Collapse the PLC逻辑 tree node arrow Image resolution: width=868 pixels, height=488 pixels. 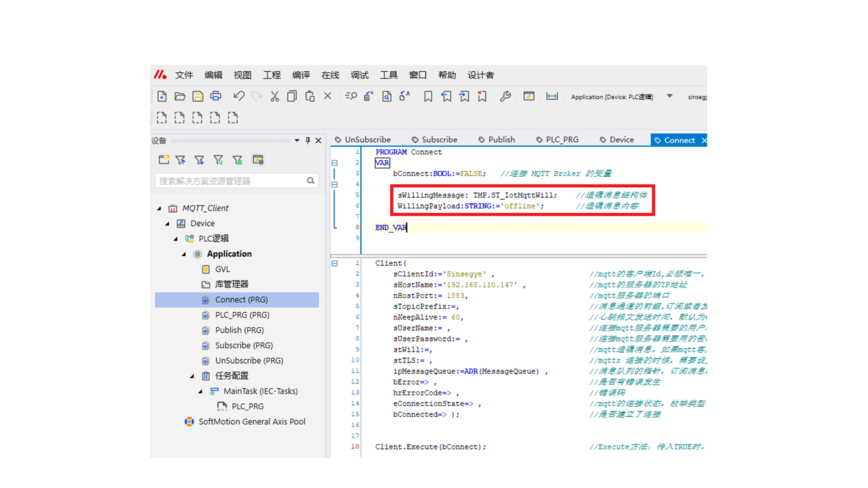pyautogui.click(x=175, y=239)
